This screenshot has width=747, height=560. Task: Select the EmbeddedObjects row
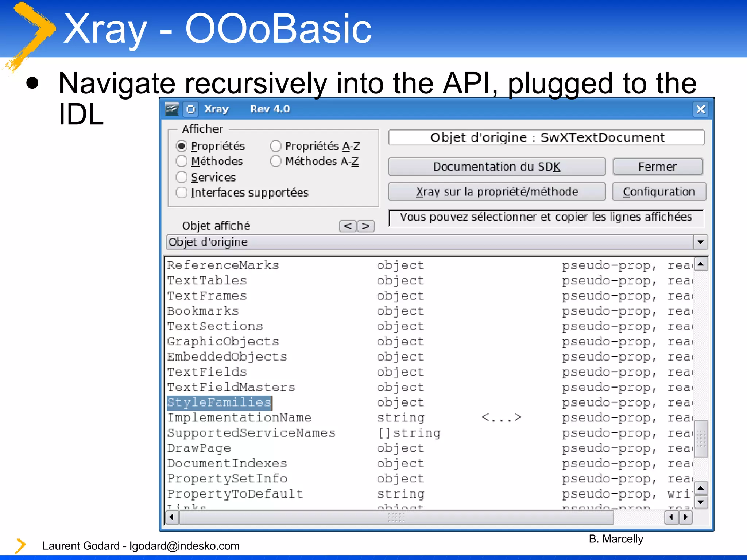click(x=429, y=357)
